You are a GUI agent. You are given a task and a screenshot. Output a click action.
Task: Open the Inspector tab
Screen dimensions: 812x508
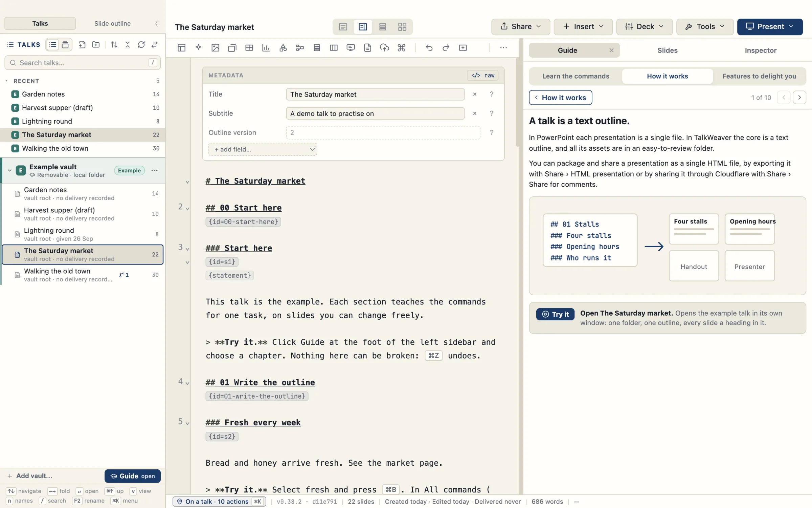[760, 50]
